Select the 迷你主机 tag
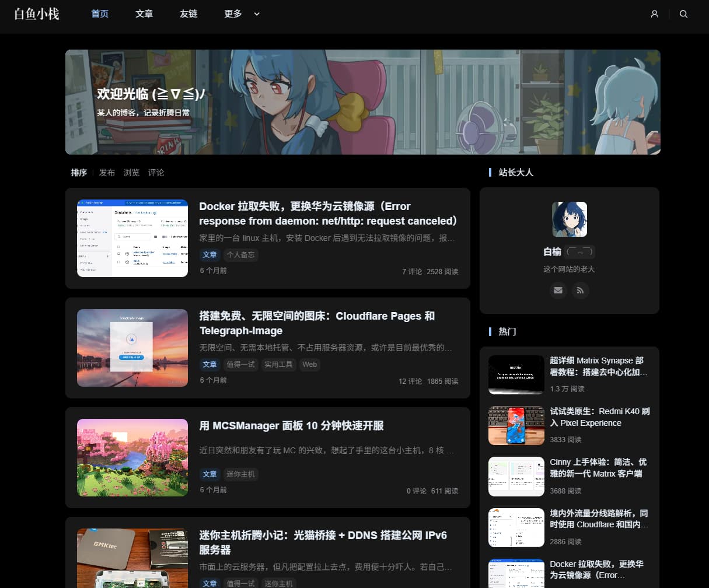 click(x=241, y=474)
